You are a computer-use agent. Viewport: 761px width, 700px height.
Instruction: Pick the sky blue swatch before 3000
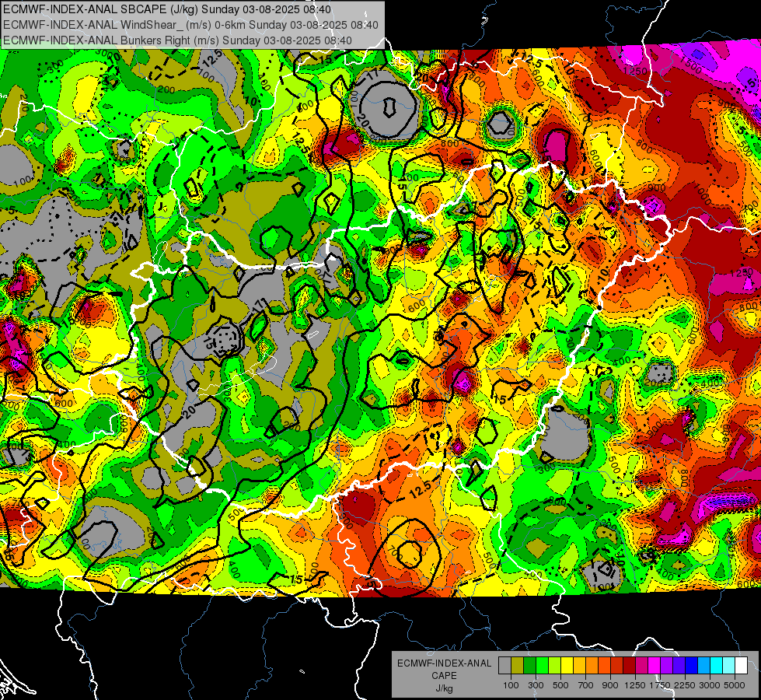(x=704, y=666)
